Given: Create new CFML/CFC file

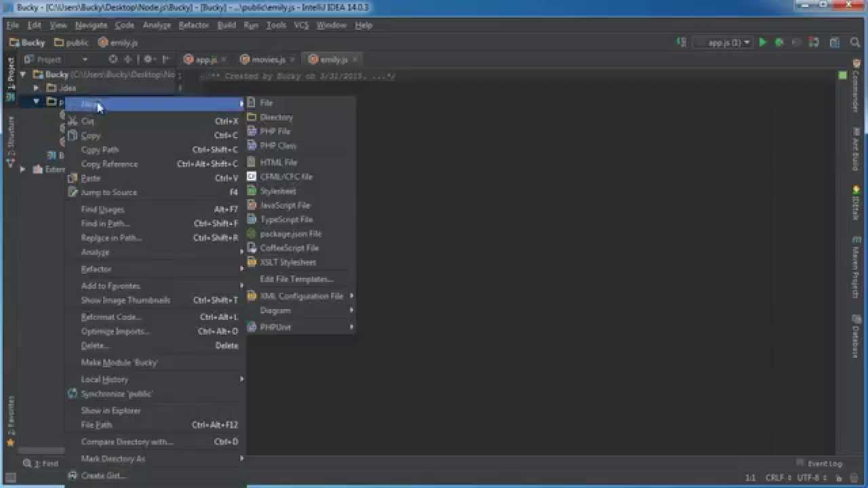Looking at the screenshot, I should coord(300,177).
